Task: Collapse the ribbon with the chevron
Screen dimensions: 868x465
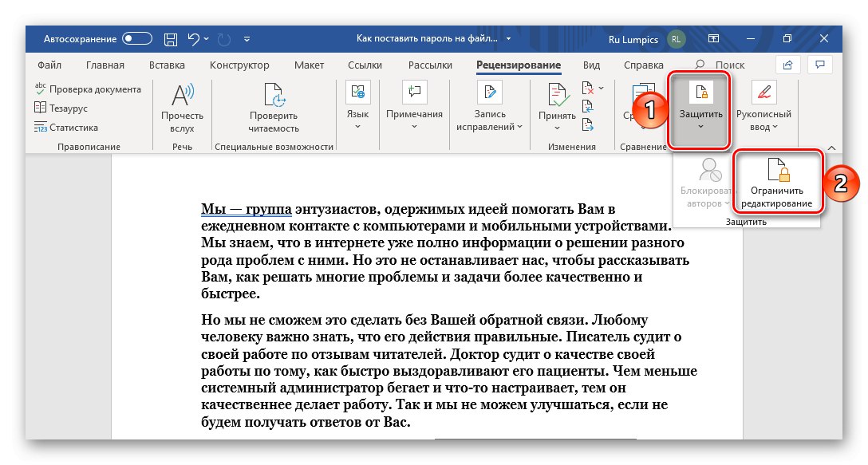Action: coord(831,147)
